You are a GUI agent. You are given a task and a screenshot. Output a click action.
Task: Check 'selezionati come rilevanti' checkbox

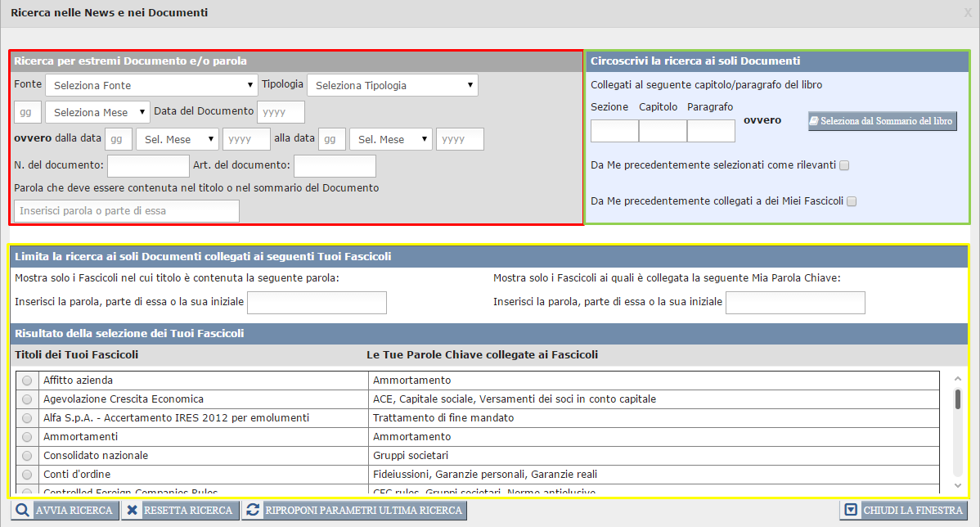click(844, 165)
